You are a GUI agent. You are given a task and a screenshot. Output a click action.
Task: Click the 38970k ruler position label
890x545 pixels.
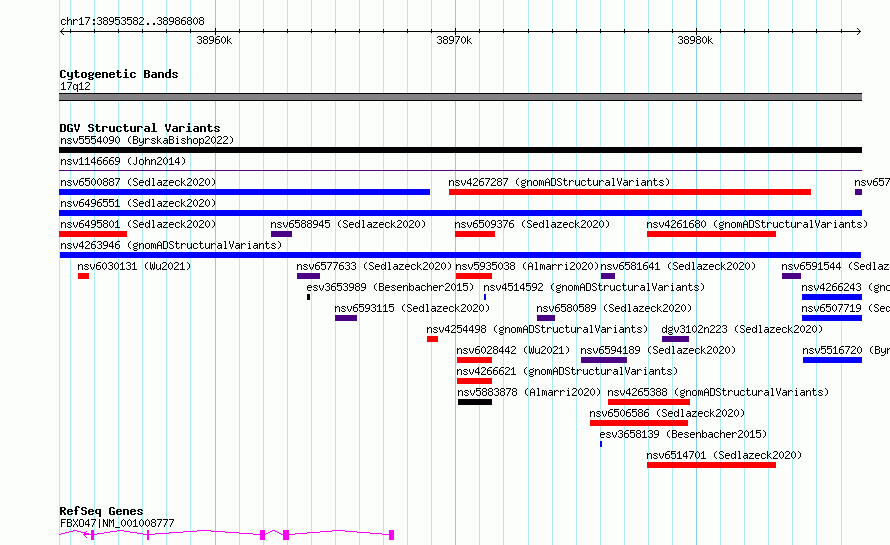454,40
